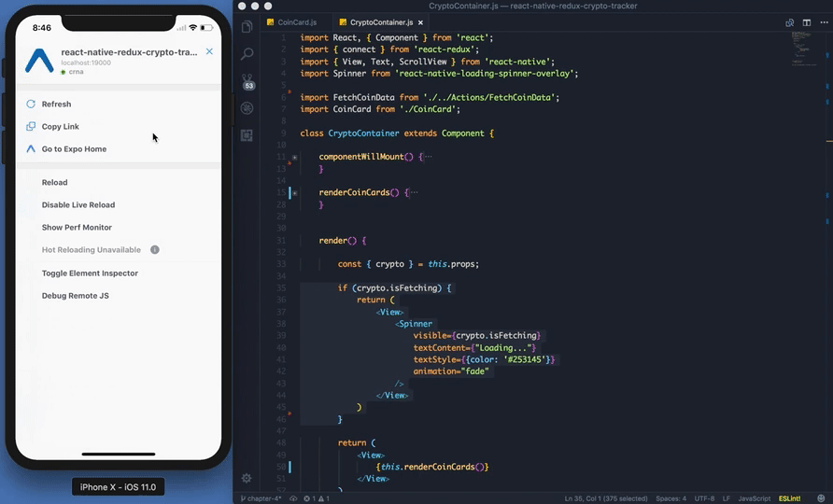833x504 pixels.
Task: Tap the Copy Link clipboard icon
Action: pyautogui.click(x=31, y=126)
